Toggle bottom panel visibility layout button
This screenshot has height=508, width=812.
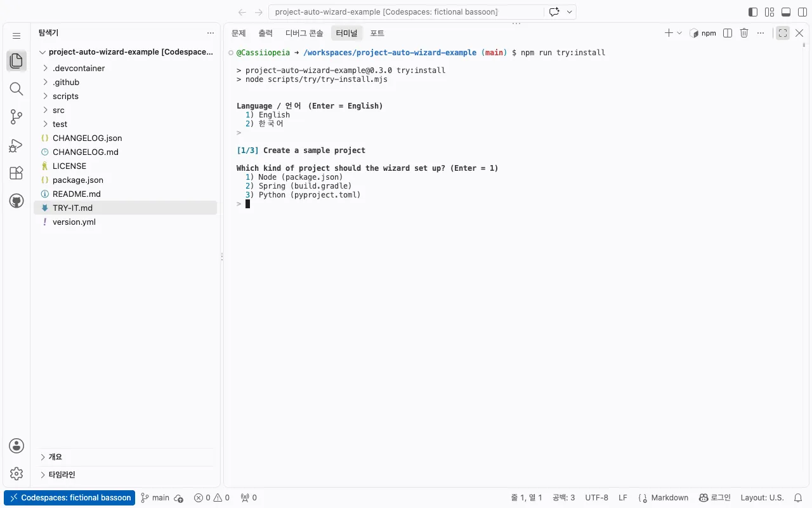tap(786, 12)
